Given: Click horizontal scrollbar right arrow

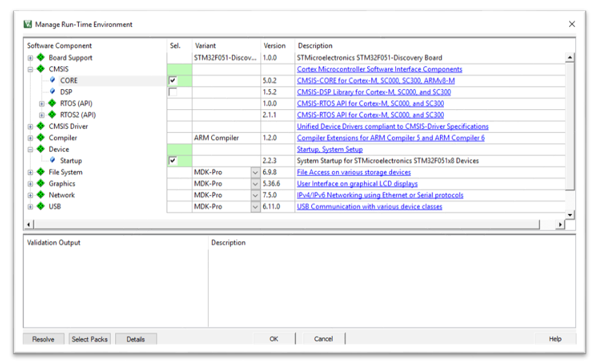Looking at the screenshot, I should [x=560, y=225].
